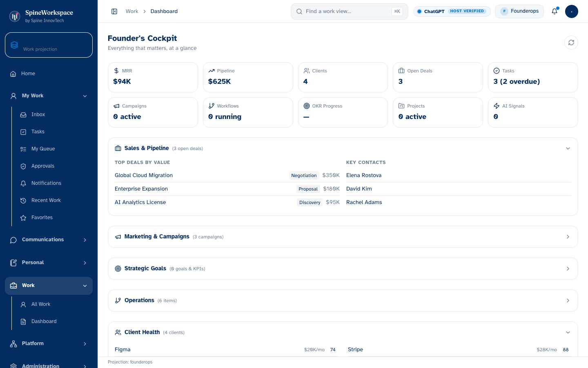Screen dimensions: 588x368
Task: Open the Work projection selector
Action: pyautogui.click(x=49, y=45)
